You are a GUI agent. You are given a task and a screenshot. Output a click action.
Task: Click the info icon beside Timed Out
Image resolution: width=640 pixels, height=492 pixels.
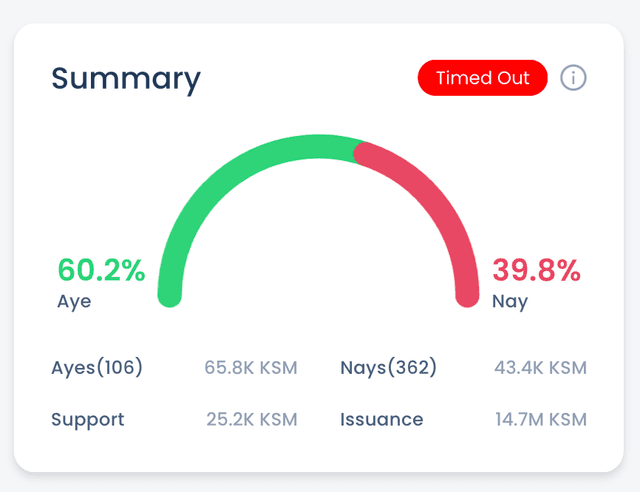coord(573,78)
